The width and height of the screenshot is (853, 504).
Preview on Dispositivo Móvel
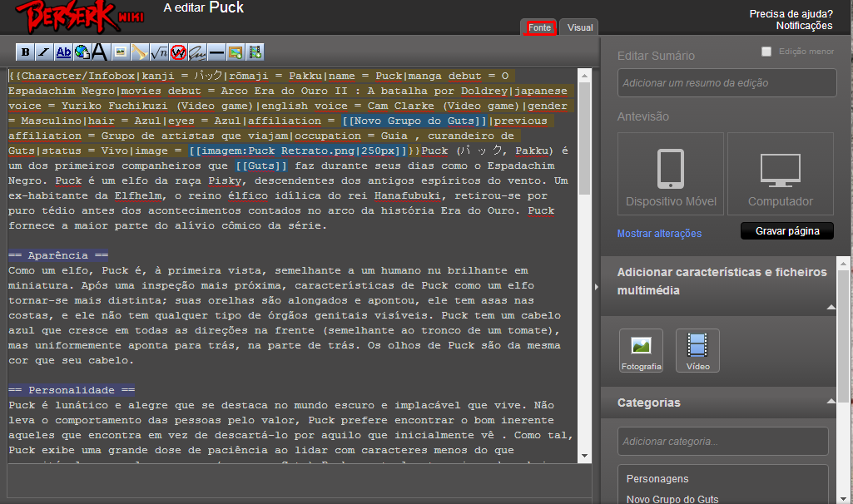click(x=671, y=174)
